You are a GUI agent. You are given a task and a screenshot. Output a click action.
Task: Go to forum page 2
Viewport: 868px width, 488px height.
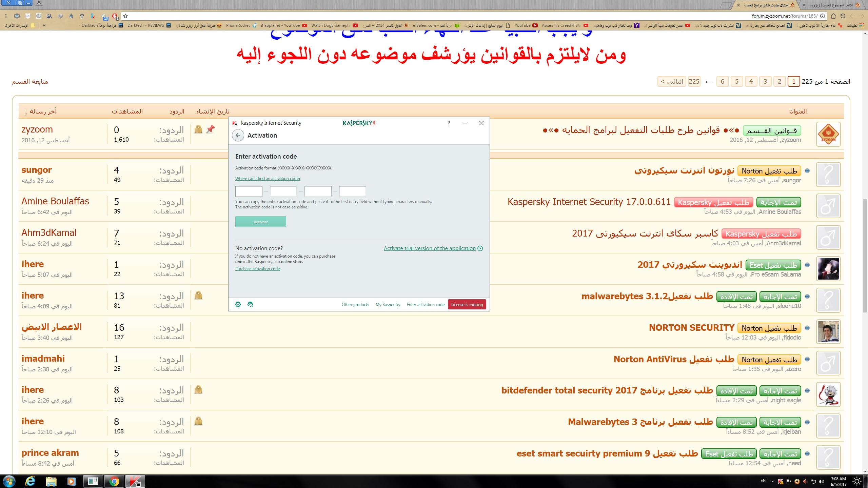780,82
